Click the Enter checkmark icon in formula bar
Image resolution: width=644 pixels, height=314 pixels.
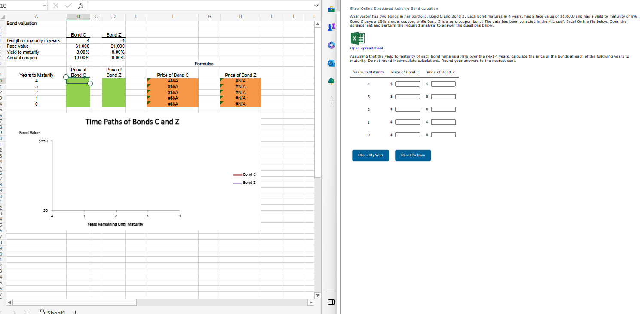point(67,6)
